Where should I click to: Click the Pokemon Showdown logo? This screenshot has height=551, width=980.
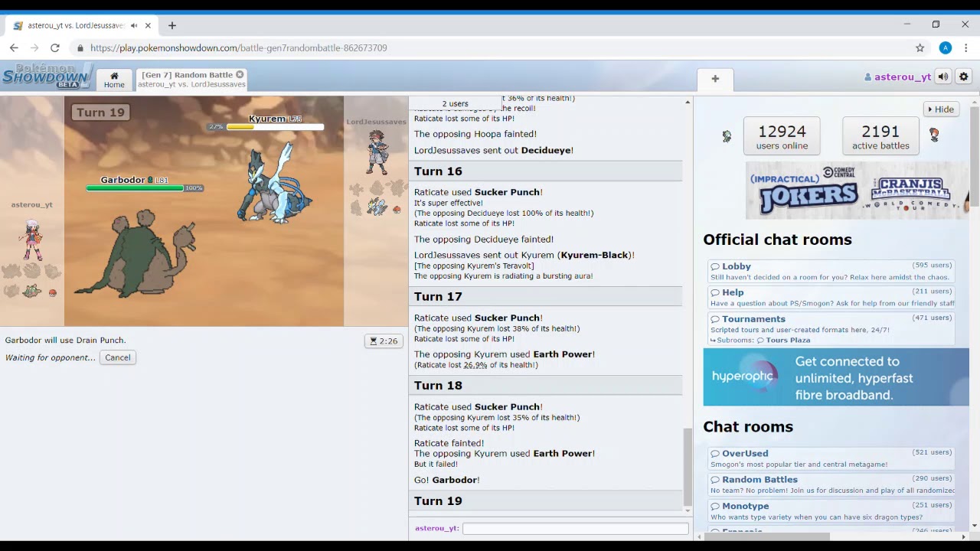pos(46,76)
